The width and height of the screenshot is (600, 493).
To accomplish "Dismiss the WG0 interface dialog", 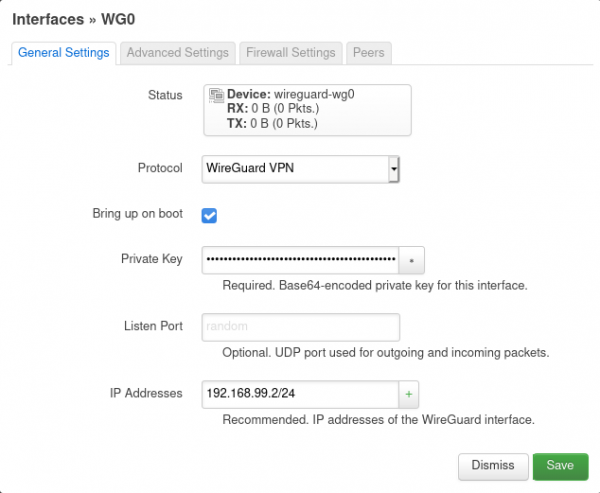I will [493, 466].
